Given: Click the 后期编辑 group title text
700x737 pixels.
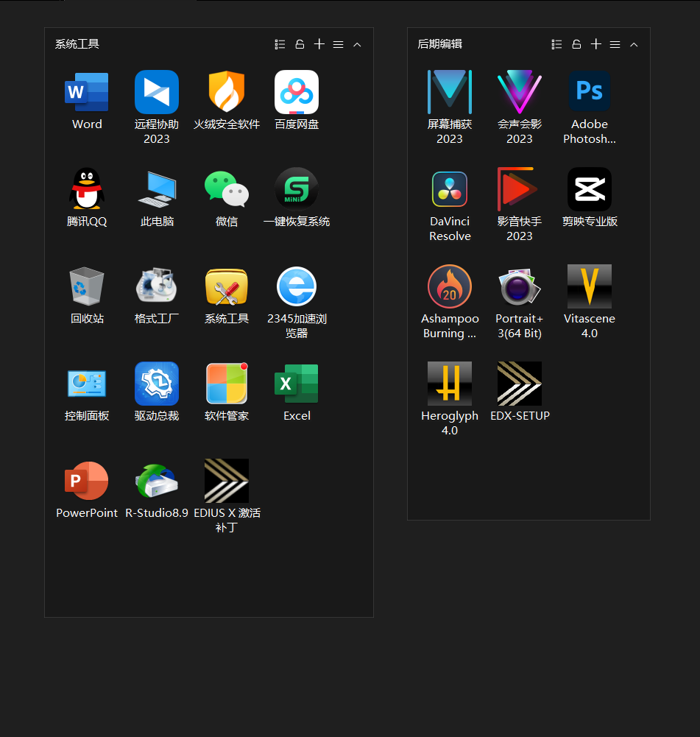Looking at the screenshot, I should [x=439, y=44].
